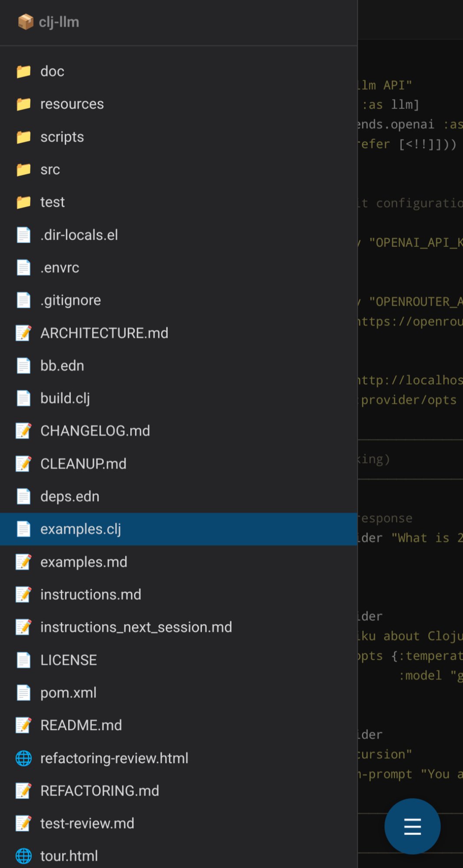Select instructions_next_session.md
The width and height of the screenshot is (463, 868).
(x=136, y=627)
